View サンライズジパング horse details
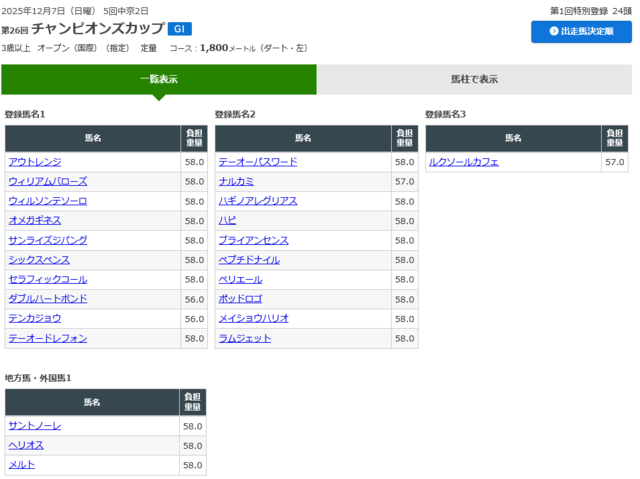 tap(48, 240)
